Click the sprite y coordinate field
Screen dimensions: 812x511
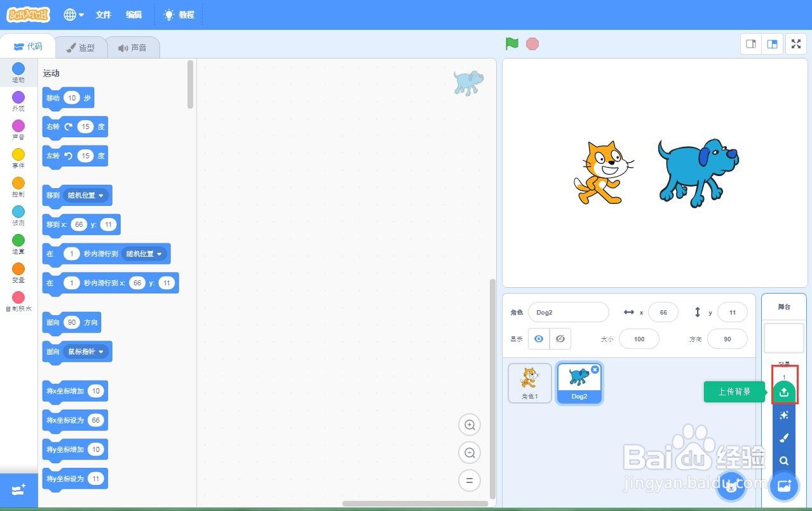point(732,312)
